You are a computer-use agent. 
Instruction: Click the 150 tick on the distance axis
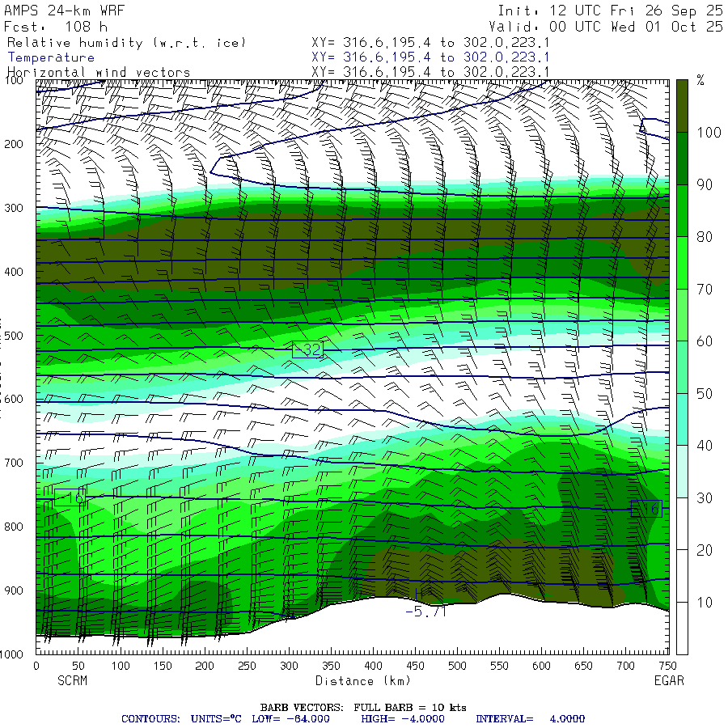pyautogui.click(x=163, y=666)
